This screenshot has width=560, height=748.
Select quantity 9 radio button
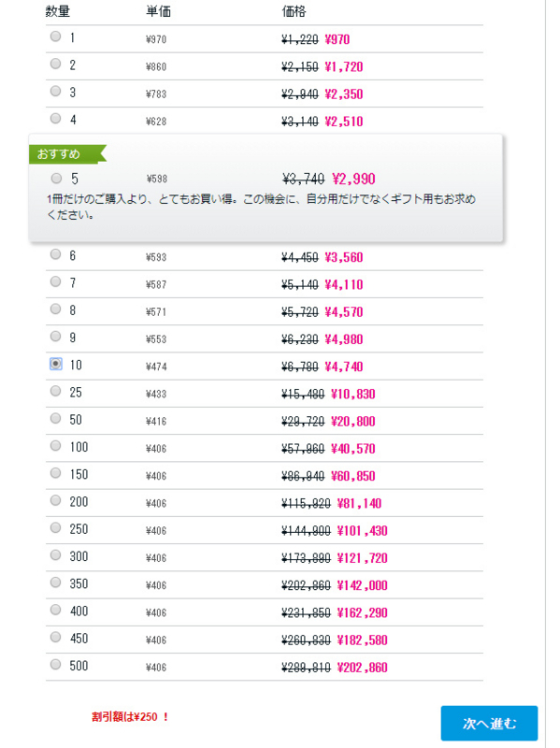coord(56,337)
